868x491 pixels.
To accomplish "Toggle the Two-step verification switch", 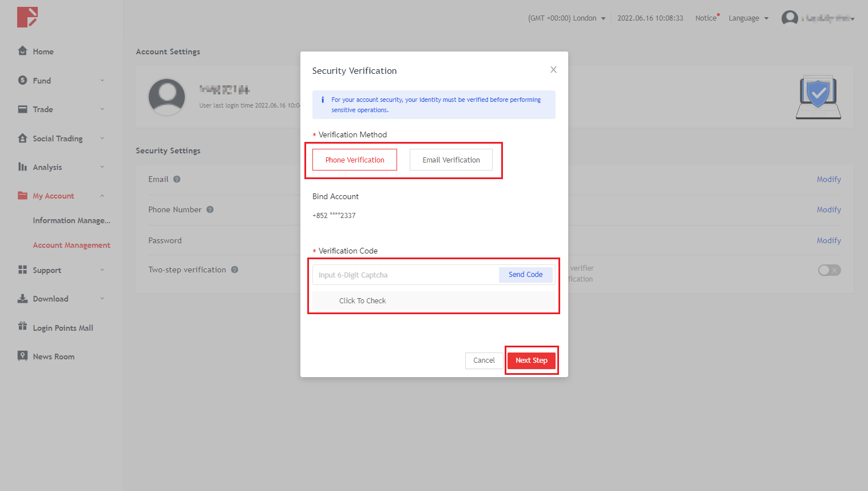I will tap(829, 270).
